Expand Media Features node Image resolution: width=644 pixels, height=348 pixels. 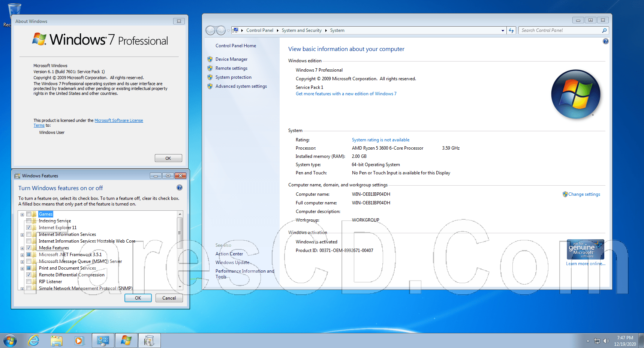[x=22, y=248]
